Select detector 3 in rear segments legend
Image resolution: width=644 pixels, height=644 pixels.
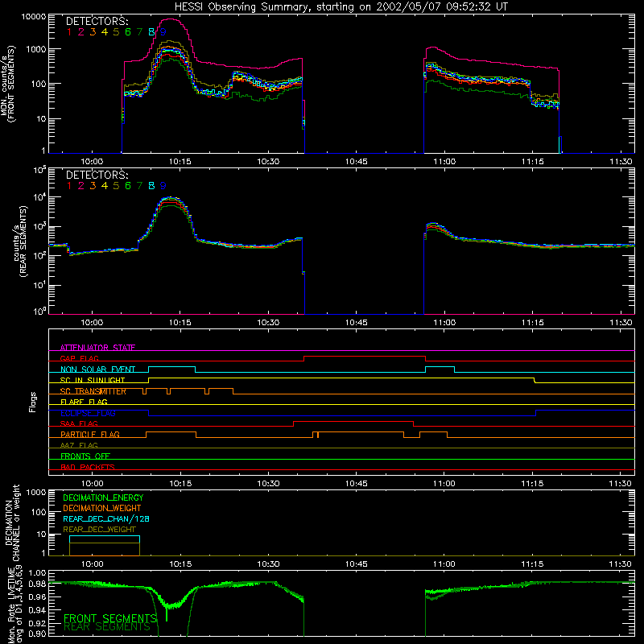click(93, 186)
